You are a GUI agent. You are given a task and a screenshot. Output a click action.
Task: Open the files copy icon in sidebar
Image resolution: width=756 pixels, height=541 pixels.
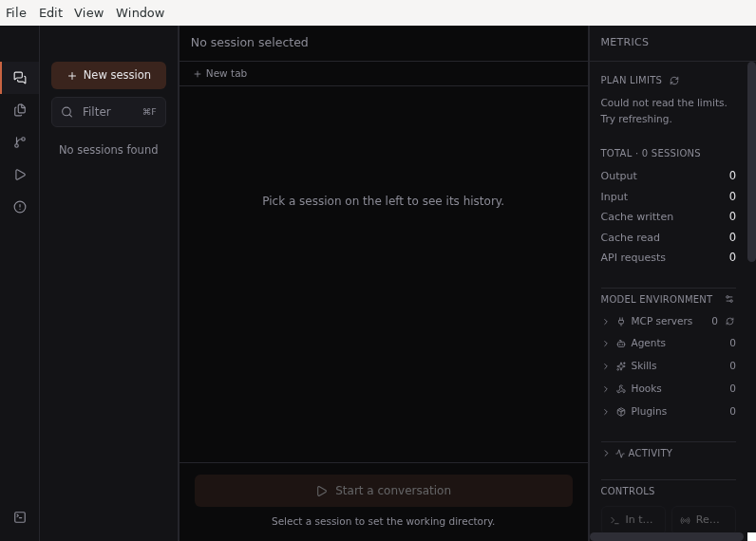click(20, 110)
